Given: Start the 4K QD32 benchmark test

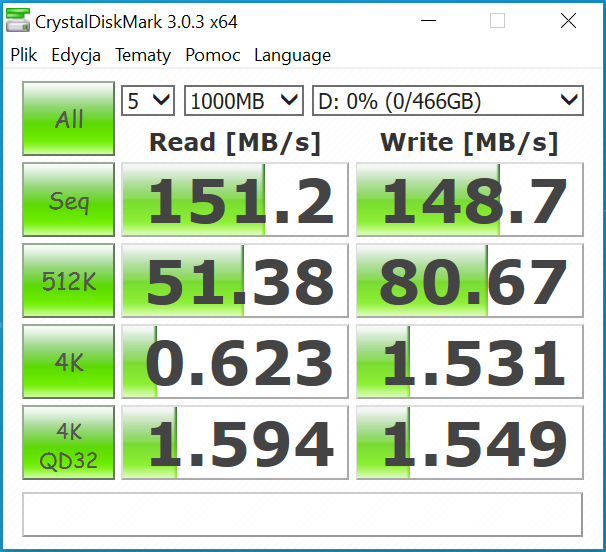Looking at the screenshot, I should pos(68,443).
